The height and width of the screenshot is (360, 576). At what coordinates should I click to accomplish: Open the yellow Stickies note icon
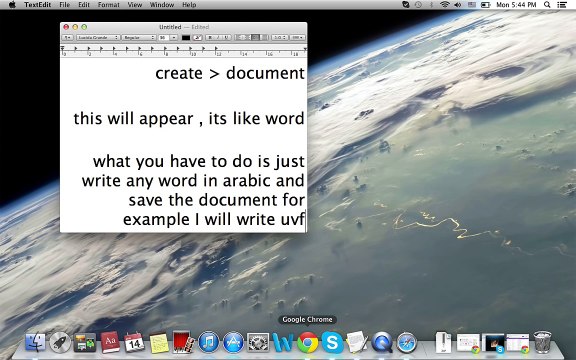tap(159, 343)
